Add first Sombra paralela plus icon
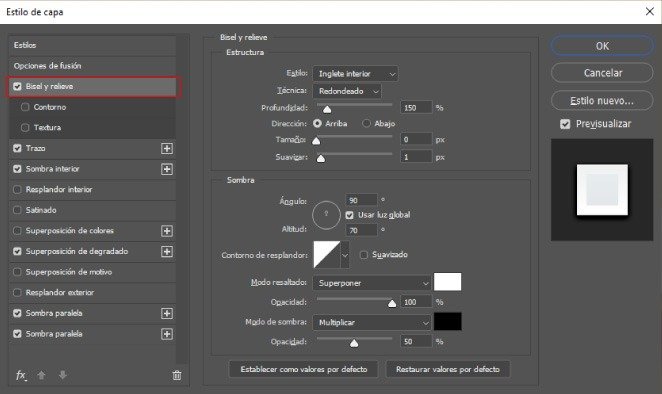The image size is (662, 394). (x=167, y=313)
